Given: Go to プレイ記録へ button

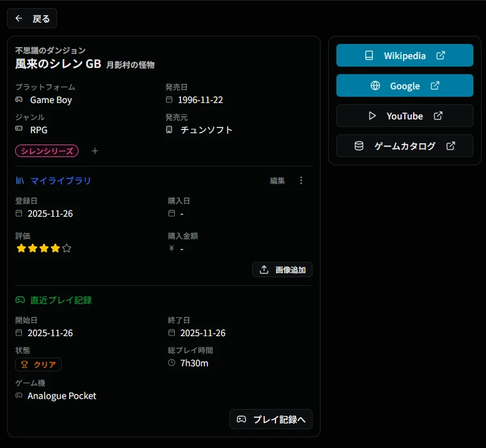Looking at the screenshot, I should pyautogui.click(x=271, y=419).
